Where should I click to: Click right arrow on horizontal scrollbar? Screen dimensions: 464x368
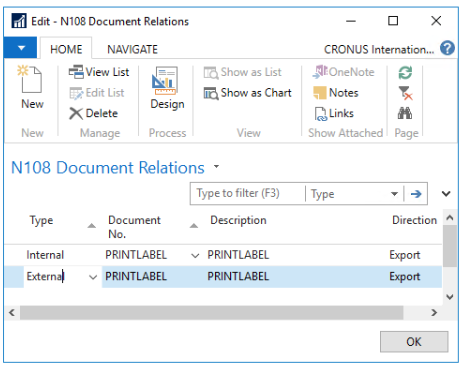point(434,313)
